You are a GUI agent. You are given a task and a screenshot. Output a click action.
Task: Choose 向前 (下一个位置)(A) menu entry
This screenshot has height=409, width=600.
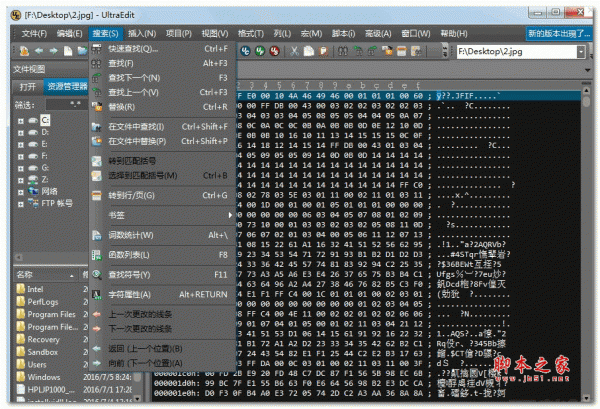coord(163,363)
